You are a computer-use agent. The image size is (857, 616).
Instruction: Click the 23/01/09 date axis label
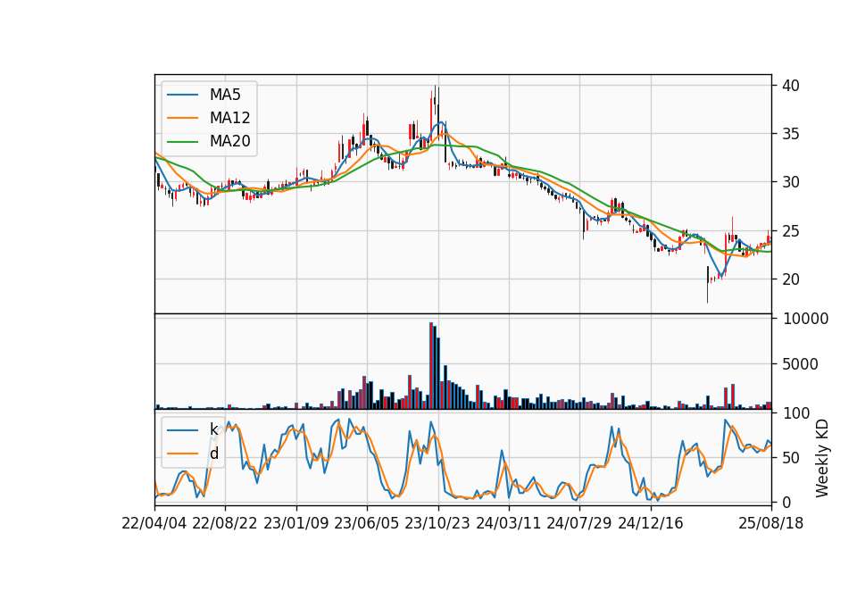296,523
